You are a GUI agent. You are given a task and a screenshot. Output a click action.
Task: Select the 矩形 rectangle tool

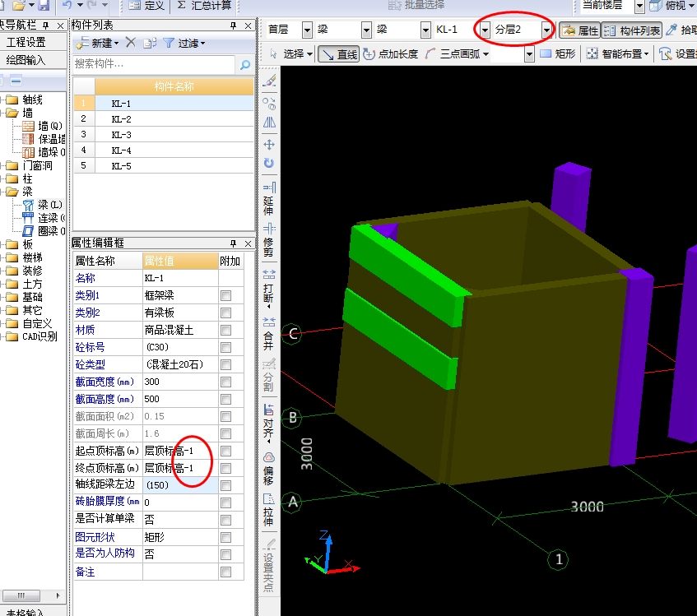pyautogui.click(x=558, y=54)
